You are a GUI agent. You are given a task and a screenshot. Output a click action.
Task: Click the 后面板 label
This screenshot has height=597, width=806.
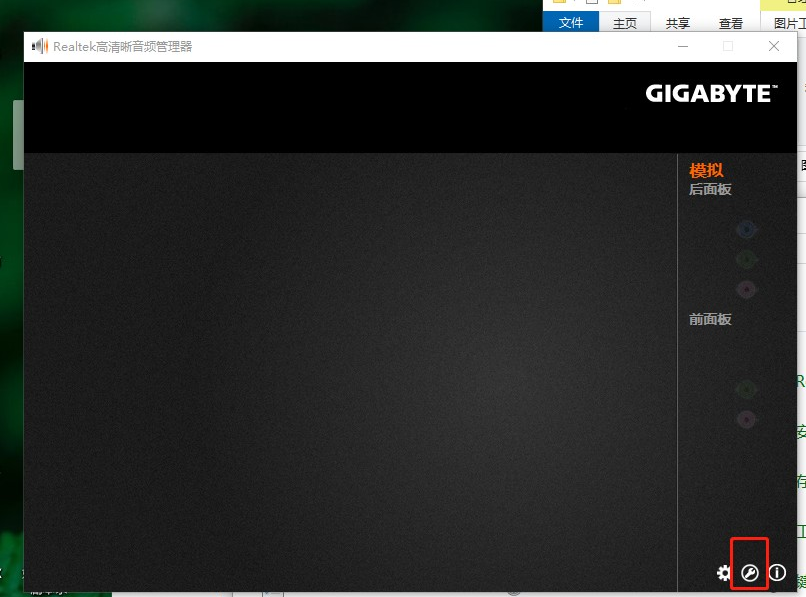pyautogui.click(x=710, y=189)
